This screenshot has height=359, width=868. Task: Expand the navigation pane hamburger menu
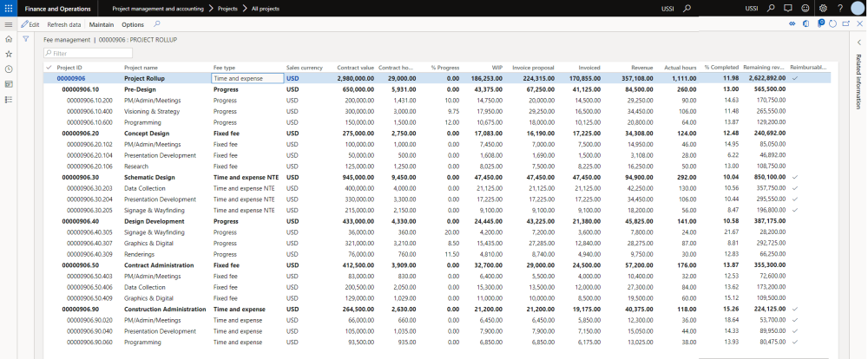[x=9, y=24]
